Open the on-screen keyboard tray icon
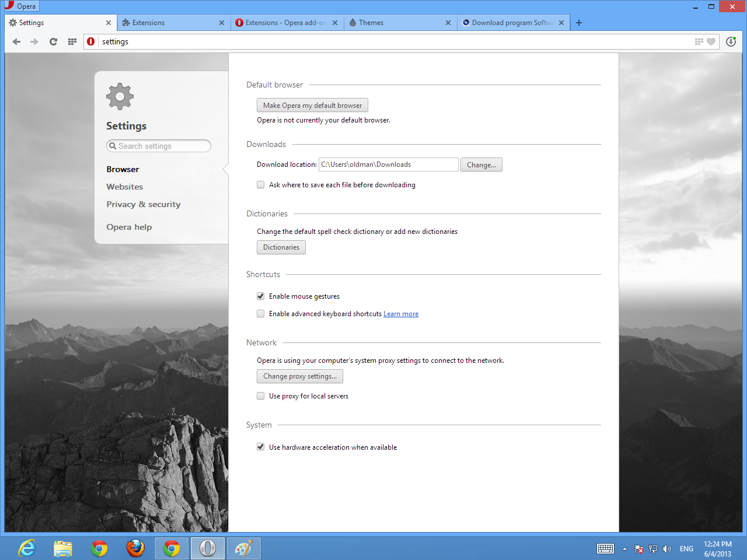The height and width of the screenshot is (560, 747). tap(605, 548)
